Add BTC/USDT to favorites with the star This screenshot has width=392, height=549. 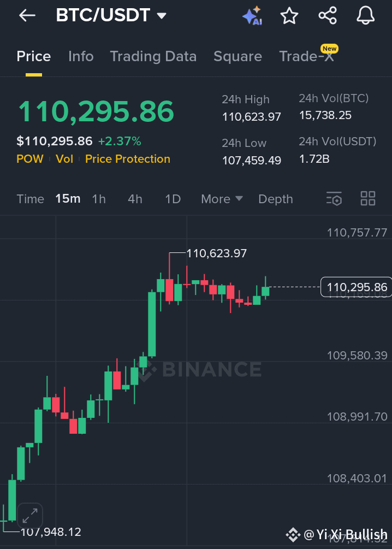(289, 16)
